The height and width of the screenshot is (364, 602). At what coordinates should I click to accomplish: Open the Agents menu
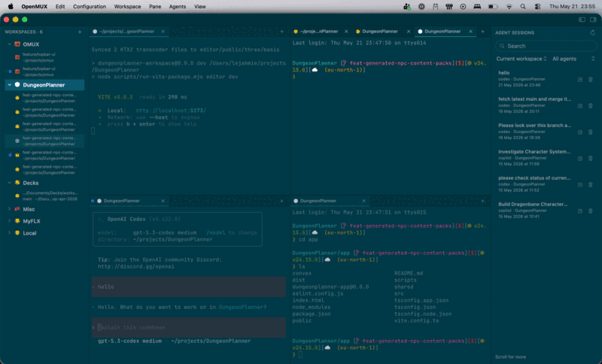[178, 7]
